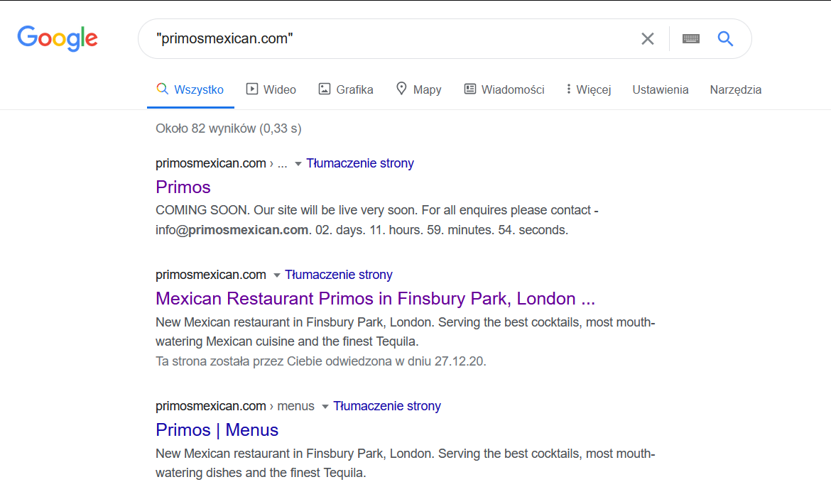This screenshot has width=831, height=504.
Task: Expand dropdown arrow for menus result
Action: coord(325,407)
